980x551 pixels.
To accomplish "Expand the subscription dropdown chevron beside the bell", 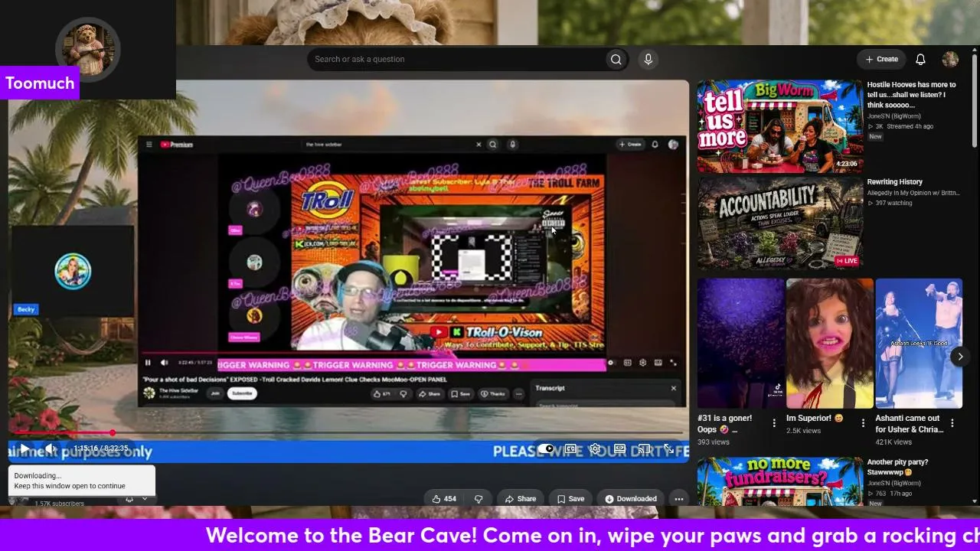I will coord(145,500).
